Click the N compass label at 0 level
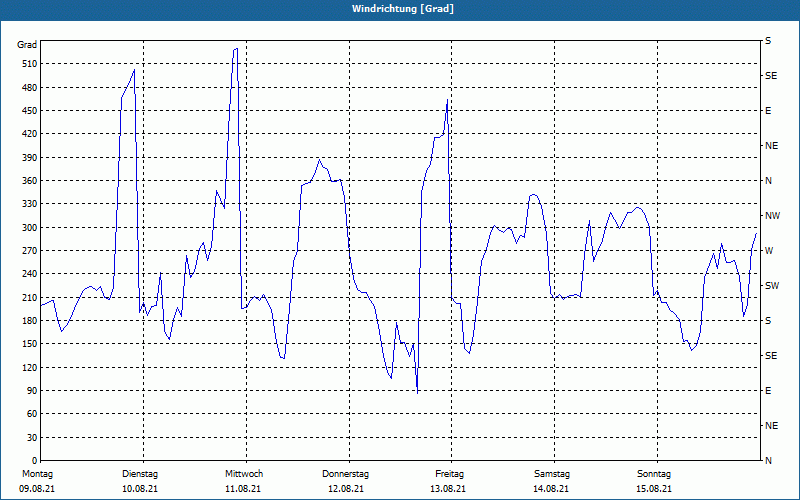Screen dimensions: 800x500 coord(769,461)
